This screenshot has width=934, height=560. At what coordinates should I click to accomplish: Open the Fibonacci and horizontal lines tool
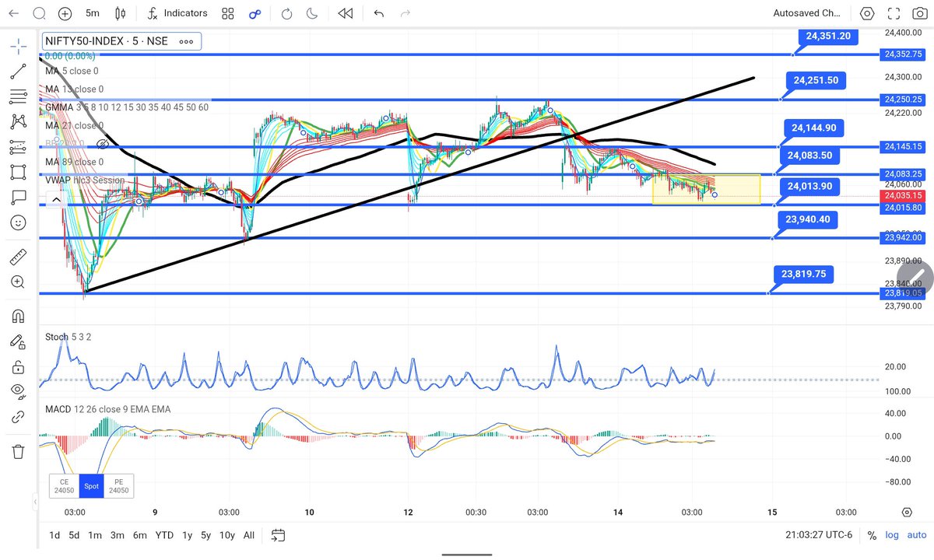click(18, 97)
